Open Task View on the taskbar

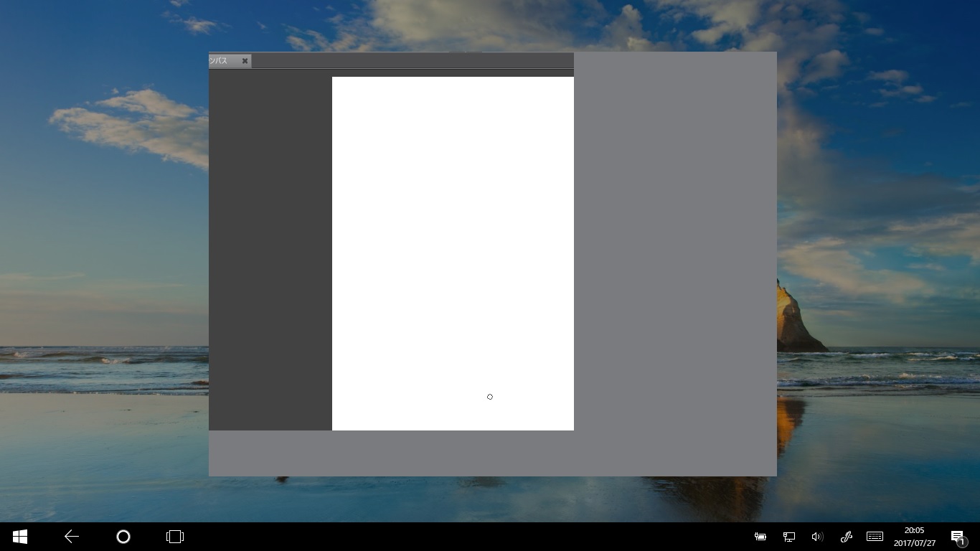pos(175,537)
